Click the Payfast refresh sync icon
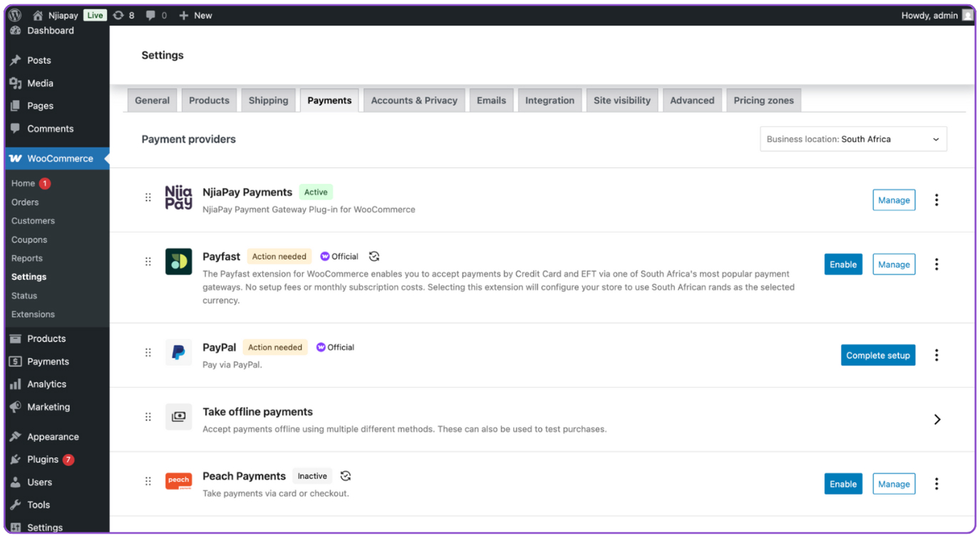The height and width of the screenshot is (538, 980). pos(374,257)
